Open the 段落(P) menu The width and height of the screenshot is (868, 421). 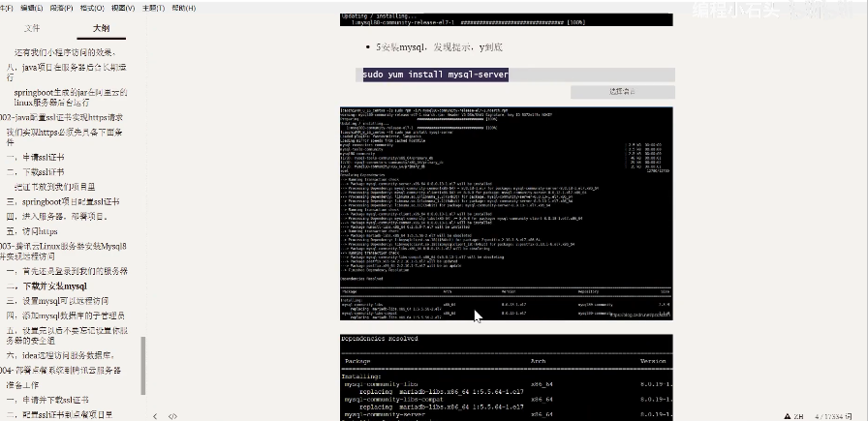pos(61,9)
